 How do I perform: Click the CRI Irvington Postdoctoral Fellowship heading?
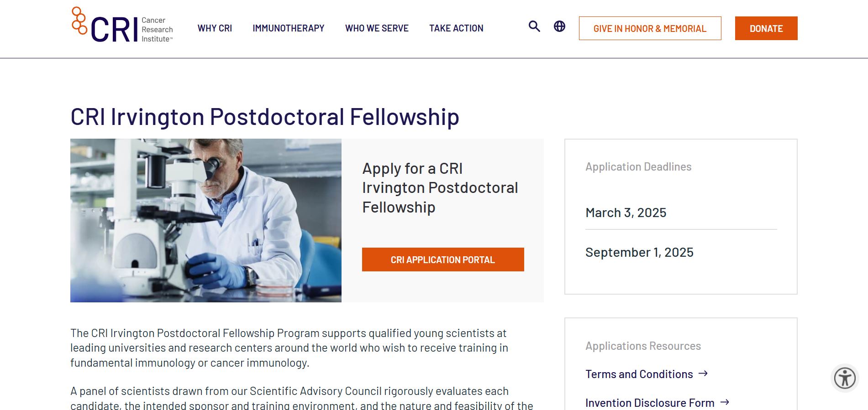(265, 117)
